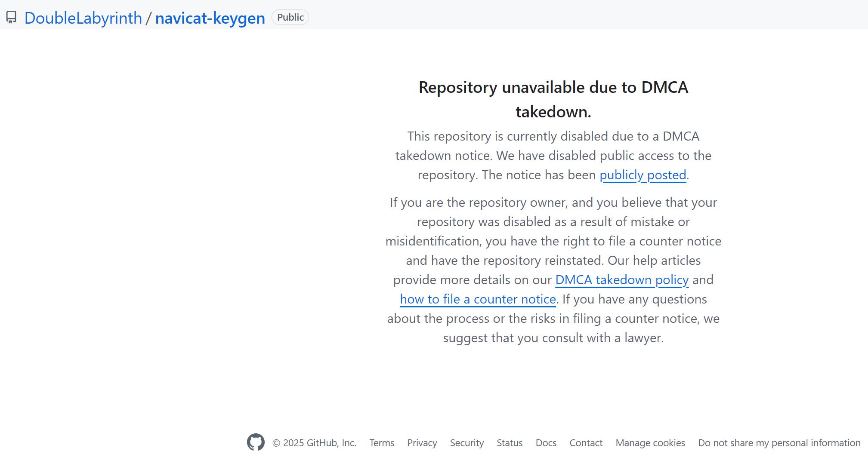Open Terms in the footer

[382, 443]
